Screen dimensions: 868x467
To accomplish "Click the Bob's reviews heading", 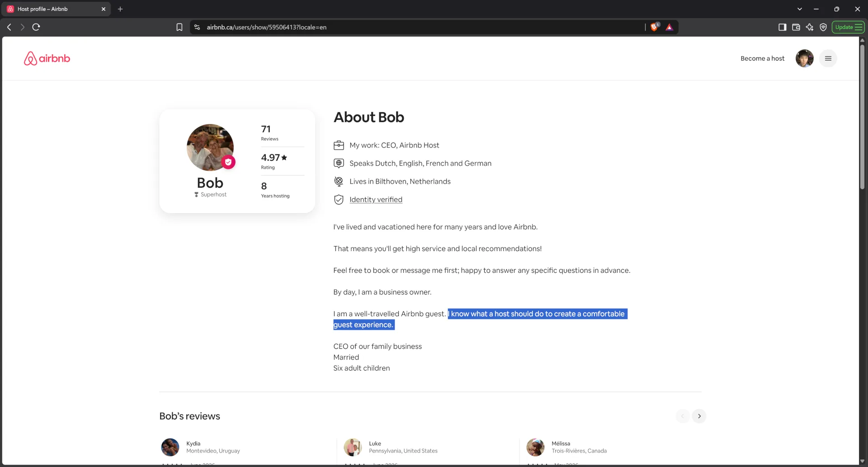I will (190, 416).
